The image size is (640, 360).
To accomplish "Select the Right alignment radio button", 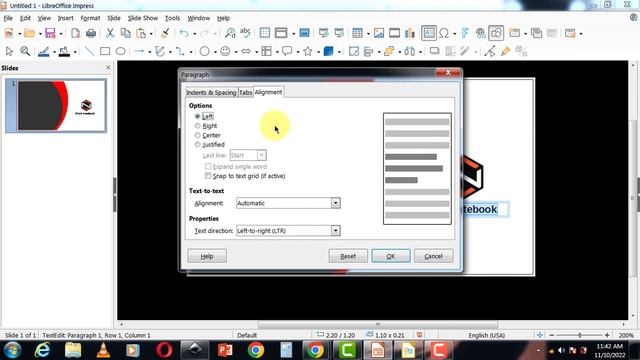I will tap(198, 126).
